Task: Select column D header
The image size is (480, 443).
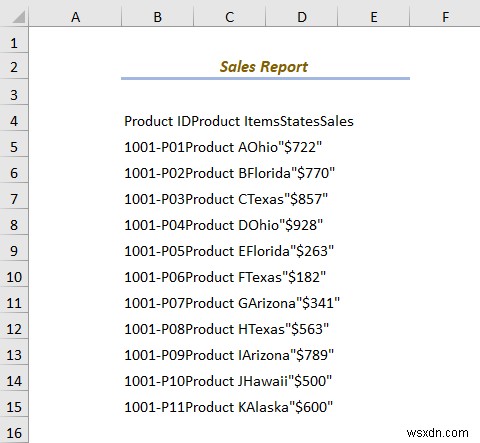Action: (302, 17)
